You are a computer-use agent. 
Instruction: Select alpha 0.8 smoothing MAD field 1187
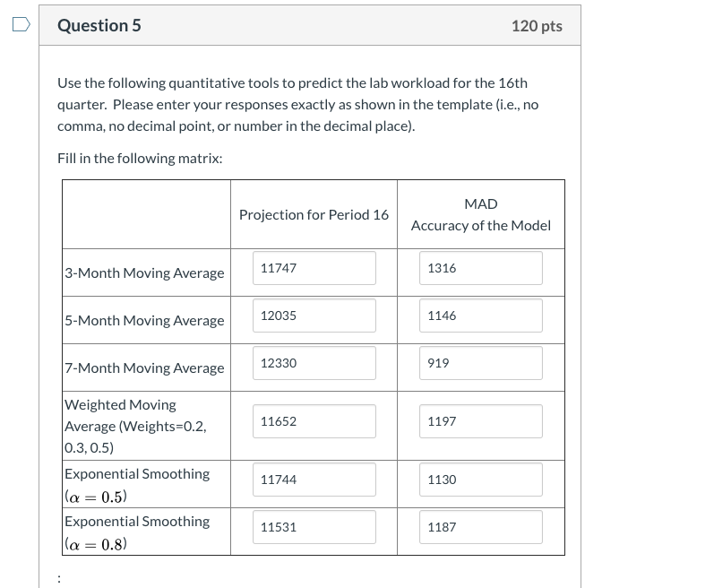(481, 527)
